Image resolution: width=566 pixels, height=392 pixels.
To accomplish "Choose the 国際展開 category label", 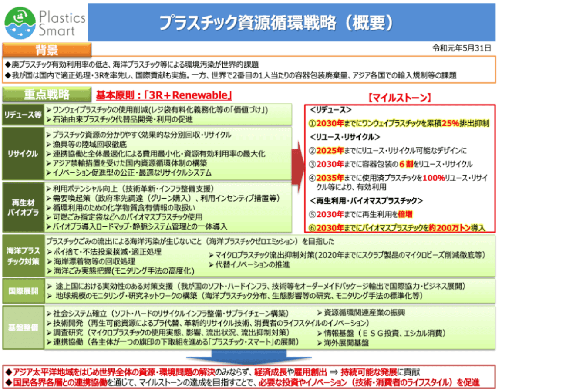I will pyautogui.click(x=22, y=291).
